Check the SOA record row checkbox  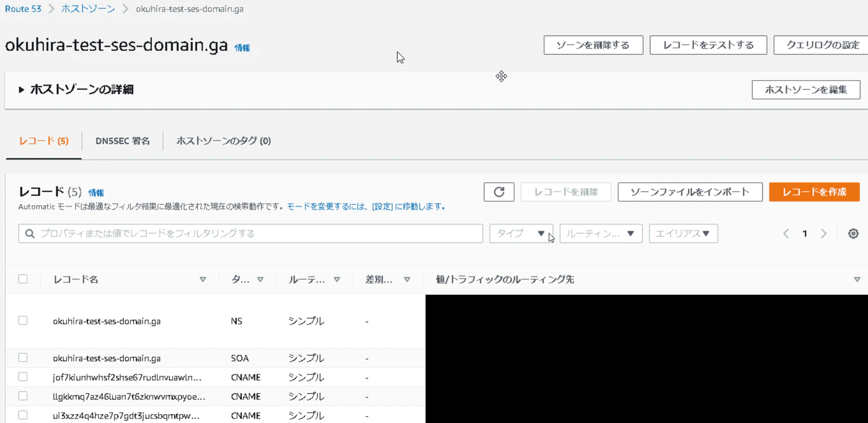(23, 358)
